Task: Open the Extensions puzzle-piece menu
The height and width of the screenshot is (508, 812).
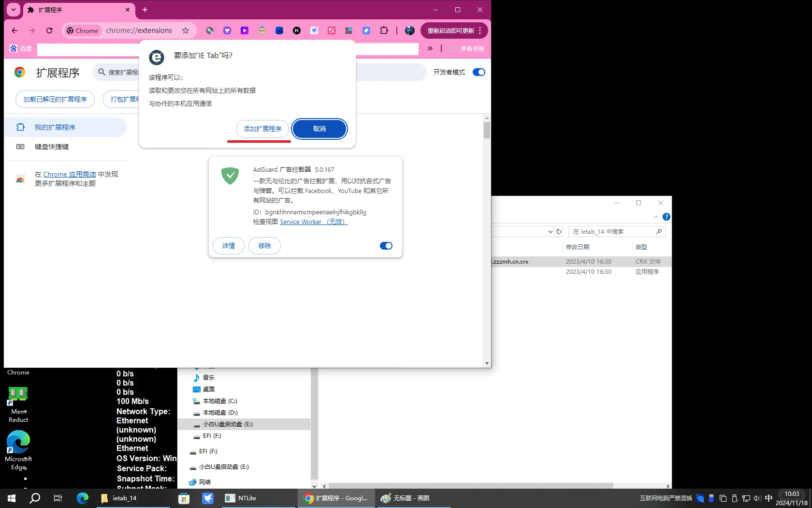Action: tap(384, 30)
